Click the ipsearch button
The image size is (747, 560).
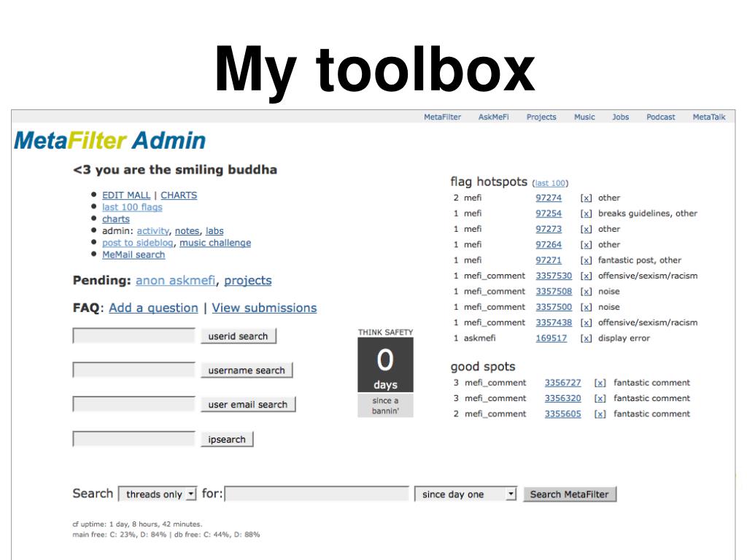tap(227, 439)
